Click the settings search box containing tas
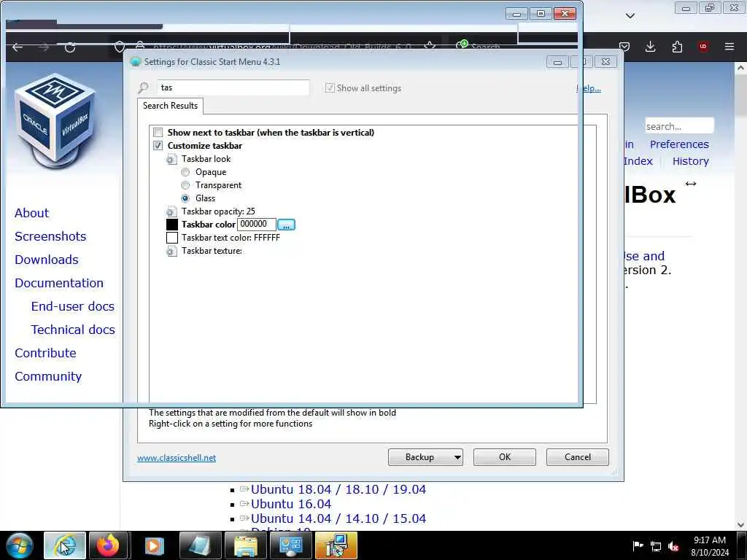 233,87
